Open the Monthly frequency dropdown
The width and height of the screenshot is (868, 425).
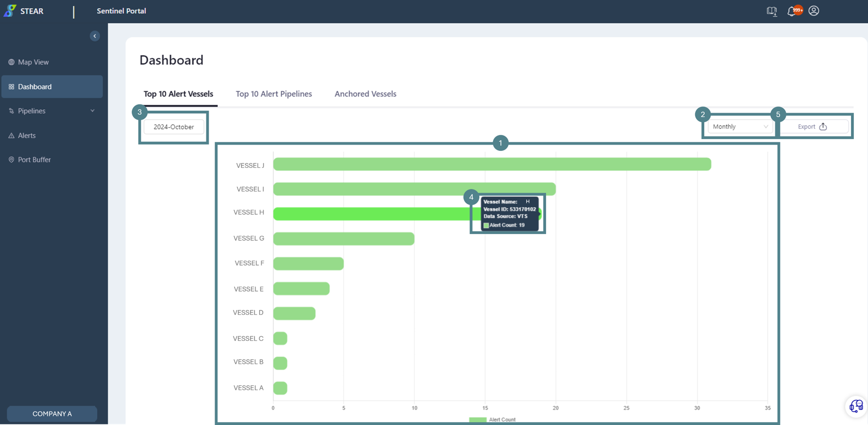click(x=740, y=126)
